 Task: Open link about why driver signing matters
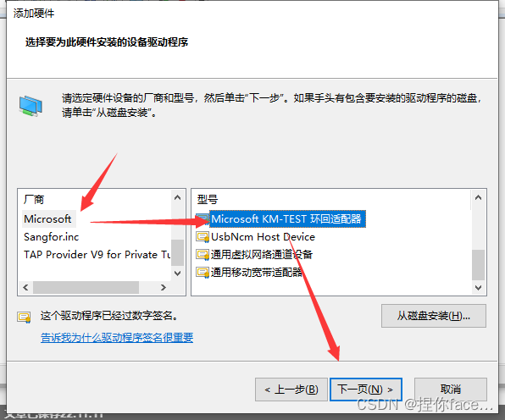coord(117,337)
